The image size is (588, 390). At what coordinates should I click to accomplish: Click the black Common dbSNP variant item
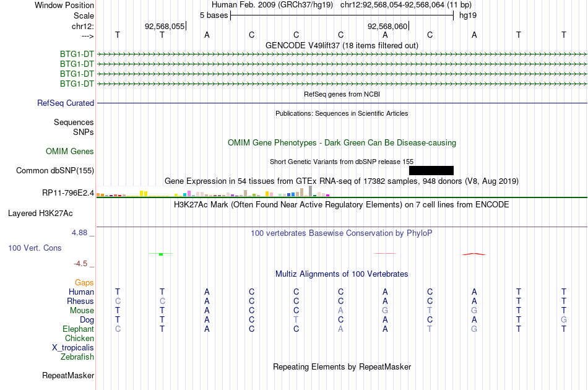(431, 171)
